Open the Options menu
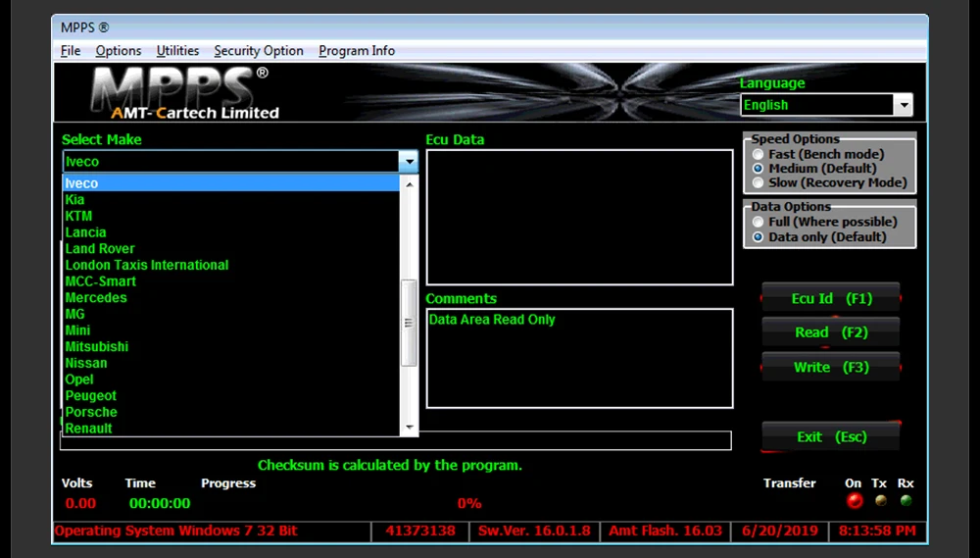This screenshot has width=980, height=558. point(119,51)
